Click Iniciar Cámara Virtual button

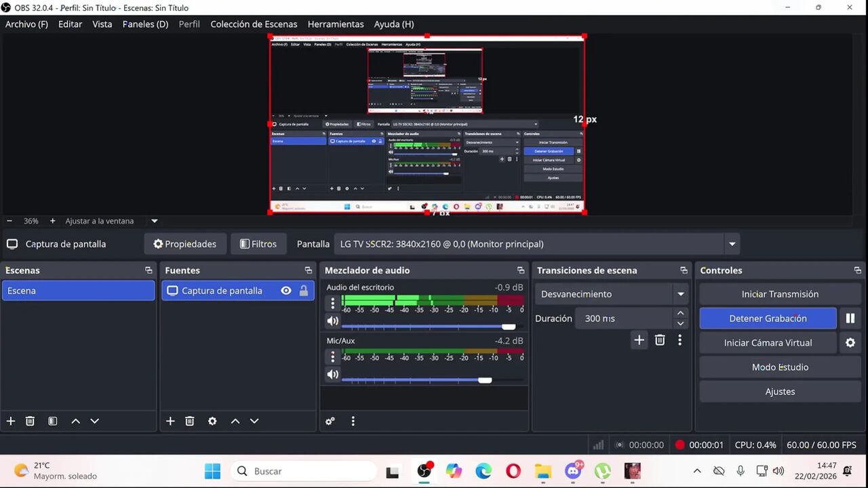[768, 343]
